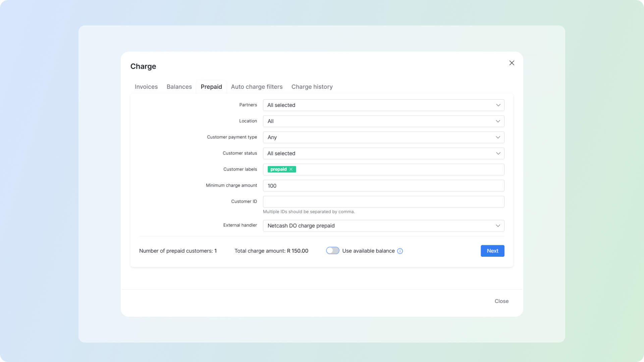Screen dimensions: 644x362
Task: Open the Balances tab
Action: click(179, 87)
